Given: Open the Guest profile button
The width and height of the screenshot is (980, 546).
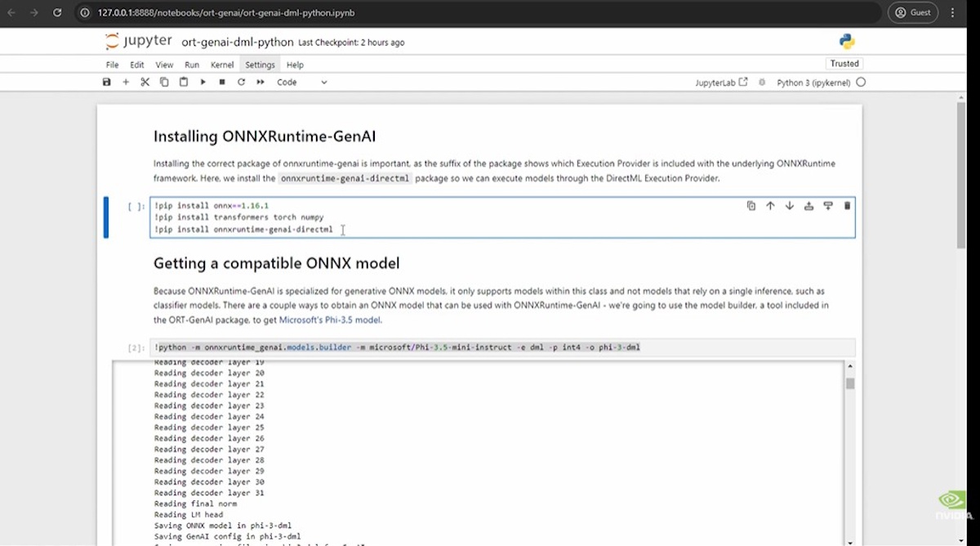Looking at the screenshot, I should (x=912, y=12).
